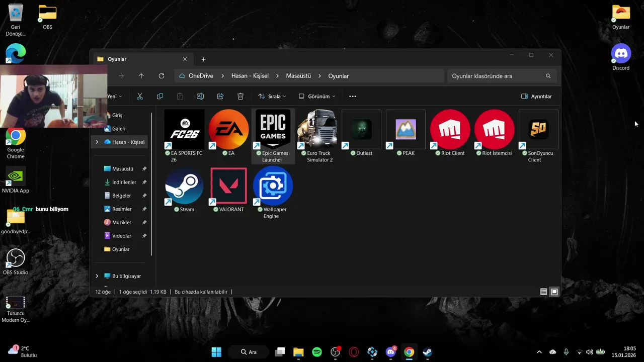Select the VALORANT shortcut
The height and width of the screenshot is (362, 644).
pyautogui.click(x=228, y=190)
